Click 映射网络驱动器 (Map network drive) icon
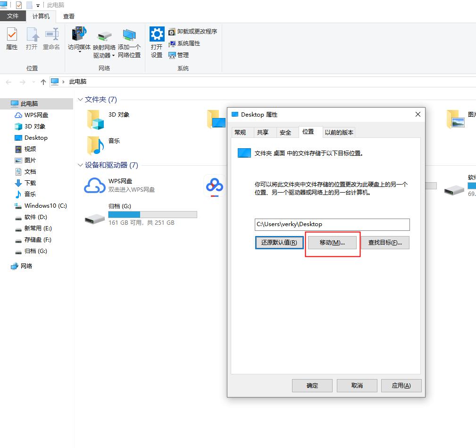476x448 pixels. [x=104, y=42]
